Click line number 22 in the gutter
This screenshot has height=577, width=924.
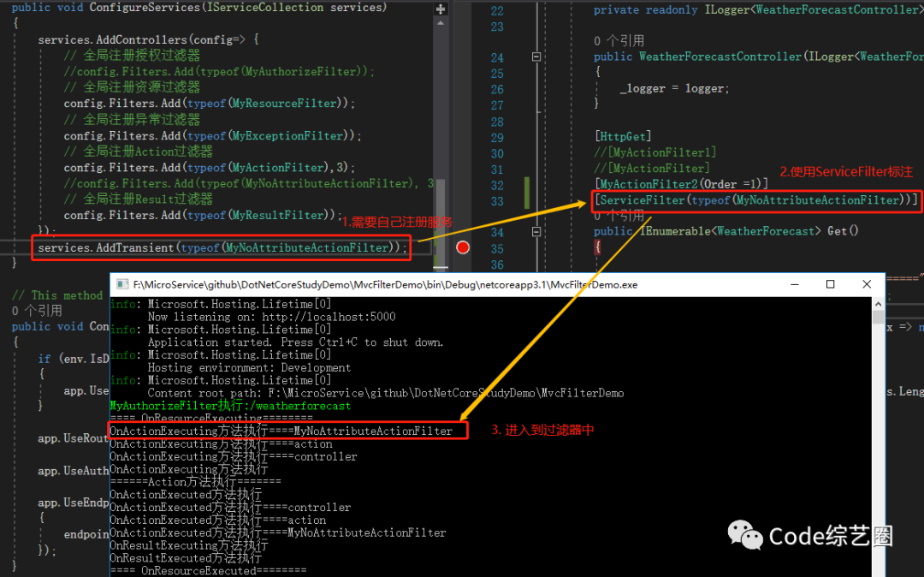pyautogui.click(x=497, y=10)
